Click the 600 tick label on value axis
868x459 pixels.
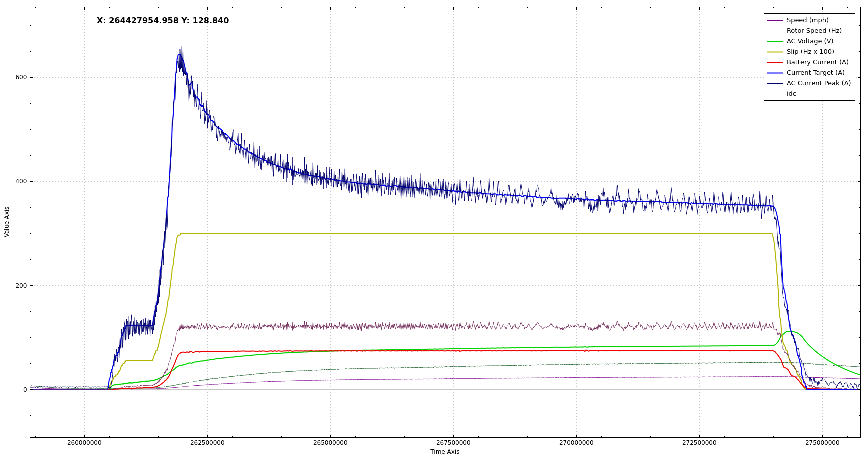(21, 77)
